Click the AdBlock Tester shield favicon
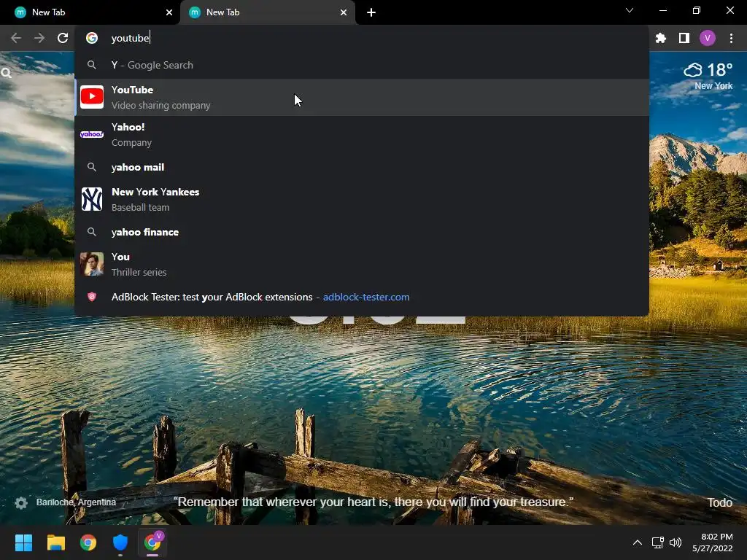Image resolution: width=747 pixels, height=560 pixels. (92, 297)
